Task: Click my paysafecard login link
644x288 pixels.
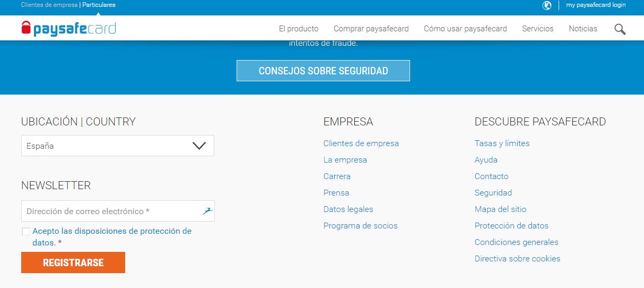Action: (596, 5)
